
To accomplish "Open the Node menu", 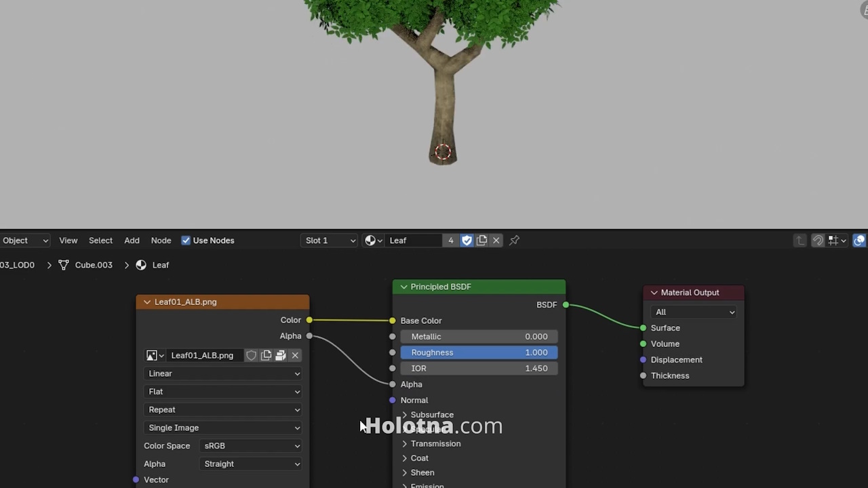I will (x=161, y=240).
